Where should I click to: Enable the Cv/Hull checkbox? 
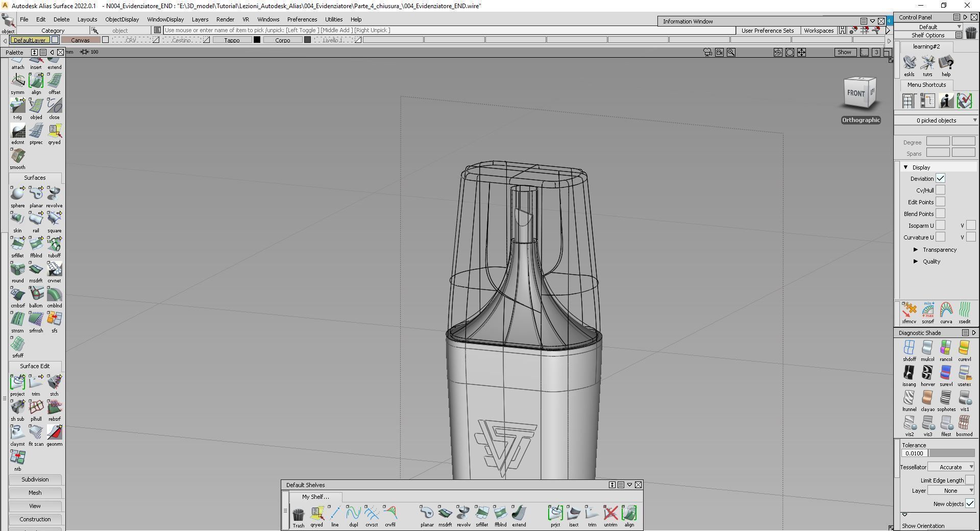(940, 190)
